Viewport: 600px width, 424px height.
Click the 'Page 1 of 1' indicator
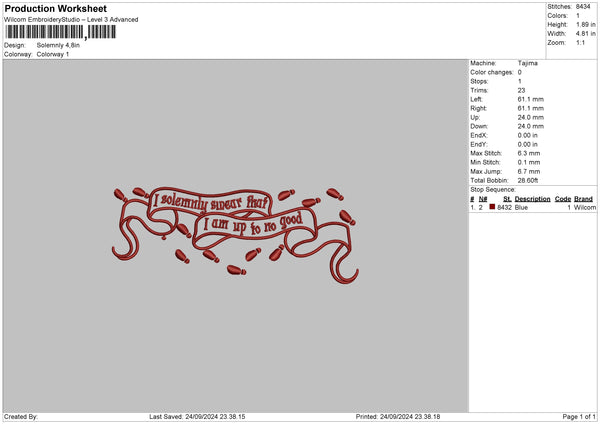pos(579,417)
